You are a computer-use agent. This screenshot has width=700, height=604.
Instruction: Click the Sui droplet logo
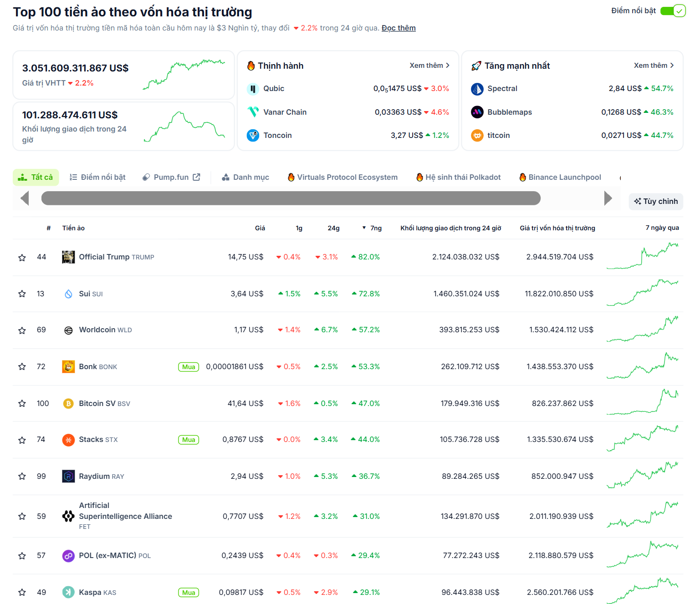click(x=68, y=294)
